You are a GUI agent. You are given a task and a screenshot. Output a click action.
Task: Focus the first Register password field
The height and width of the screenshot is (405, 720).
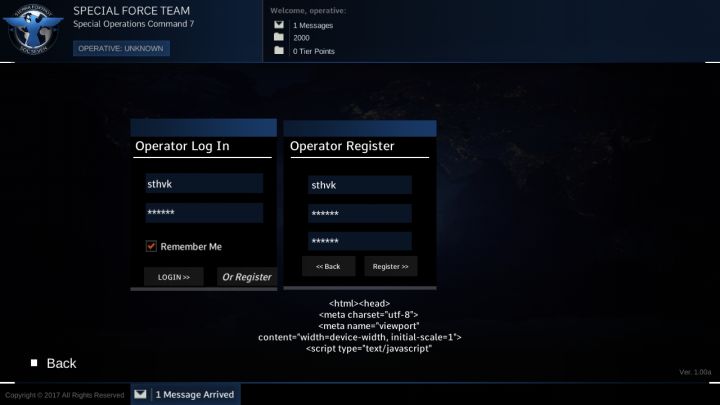click(360, 214)
